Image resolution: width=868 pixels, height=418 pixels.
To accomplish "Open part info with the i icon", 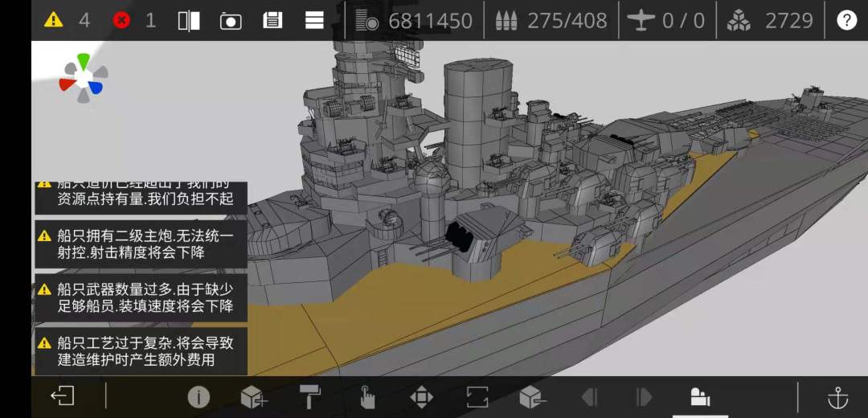I will (x=199, y=397).
